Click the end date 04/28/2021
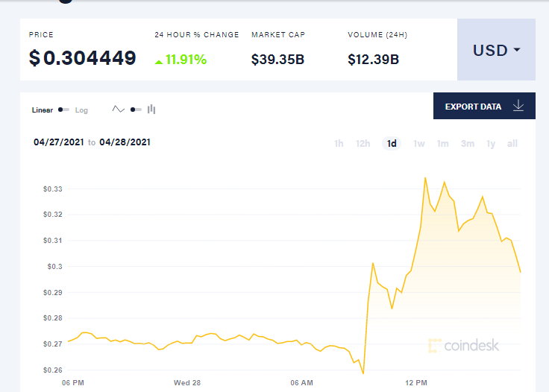The height and width of the screenshot is (392, 549). [125, 142]
